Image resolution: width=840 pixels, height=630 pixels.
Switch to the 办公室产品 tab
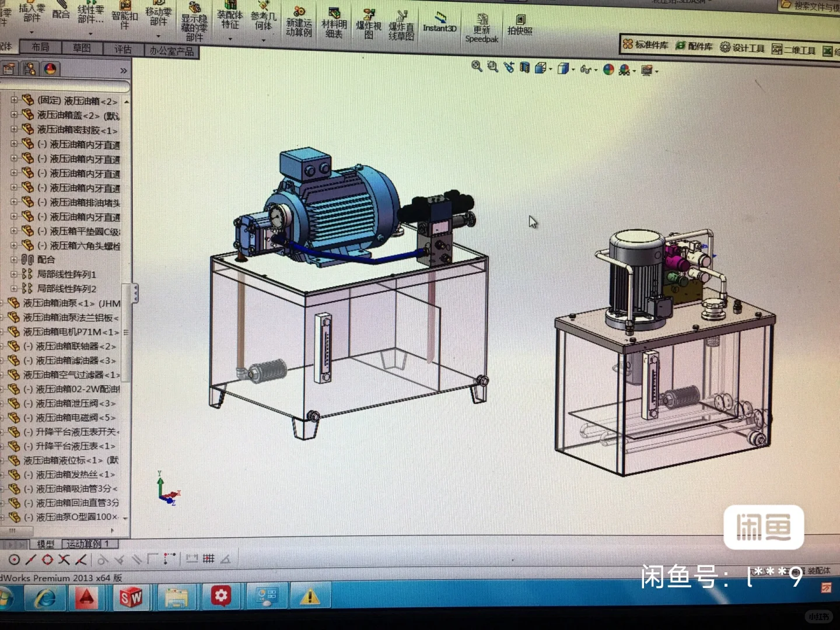[171, 51]
